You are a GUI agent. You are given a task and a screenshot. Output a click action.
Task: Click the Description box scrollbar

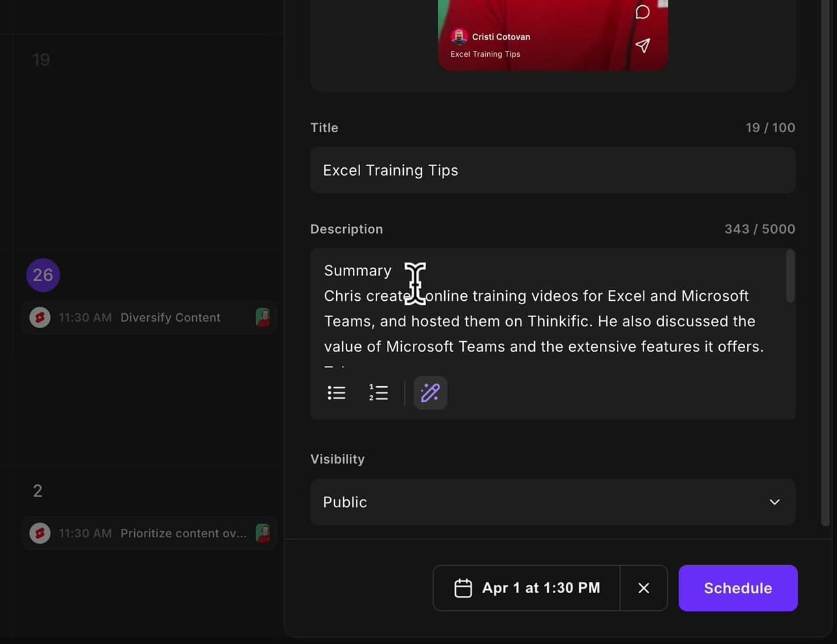(x=790, y=277)
